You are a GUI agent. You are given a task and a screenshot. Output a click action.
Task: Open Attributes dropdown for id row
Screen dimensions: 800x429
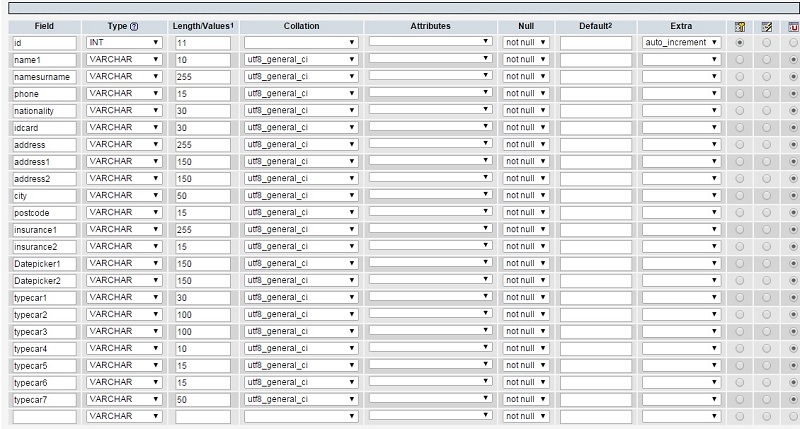coord(430,41)
